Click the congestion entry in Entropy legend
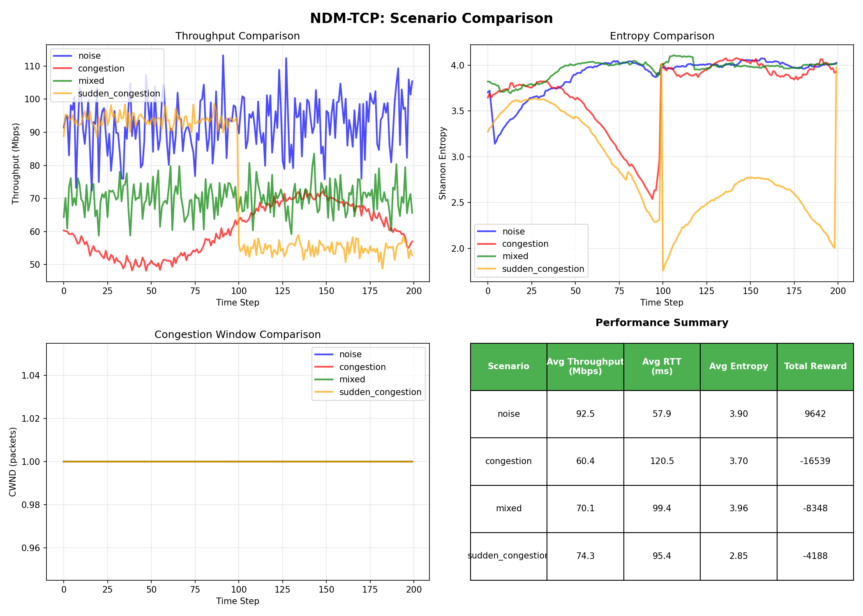Screen dimensions: 863x616 coord(525,244)
